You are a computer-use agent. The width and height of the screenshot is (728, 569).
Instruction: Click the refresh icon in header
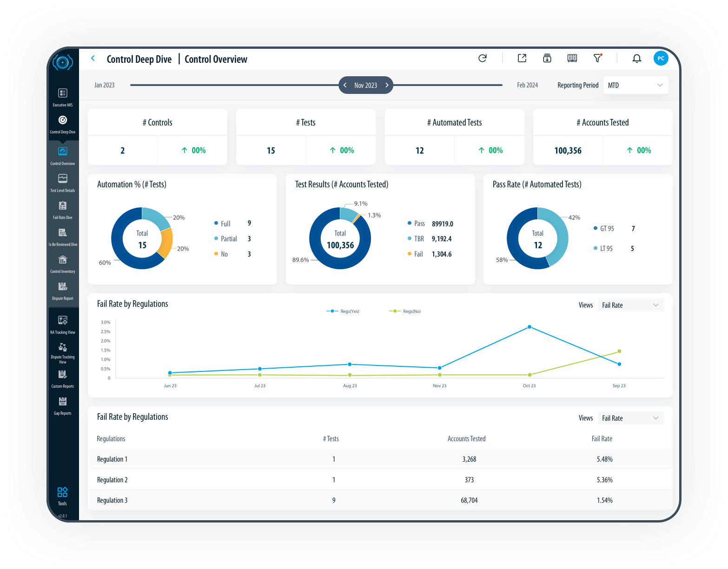(483, 58)
